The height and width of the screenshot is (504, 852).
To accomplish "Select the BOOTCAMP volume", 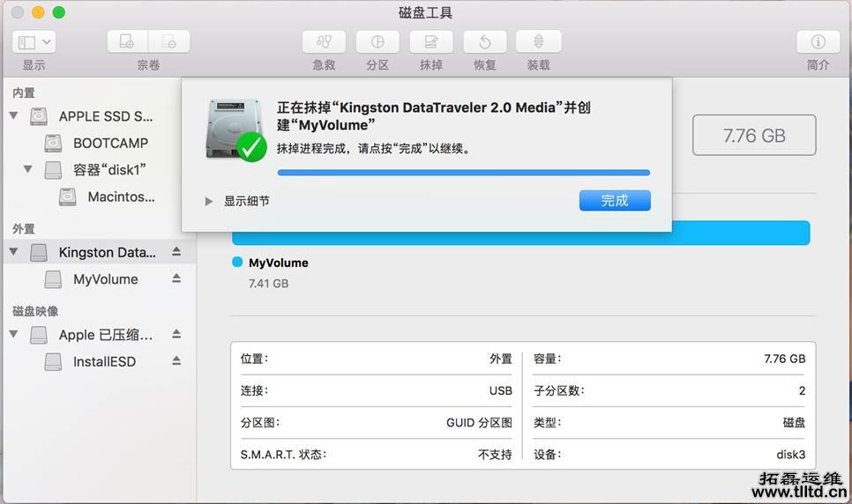I will [100, 143].
